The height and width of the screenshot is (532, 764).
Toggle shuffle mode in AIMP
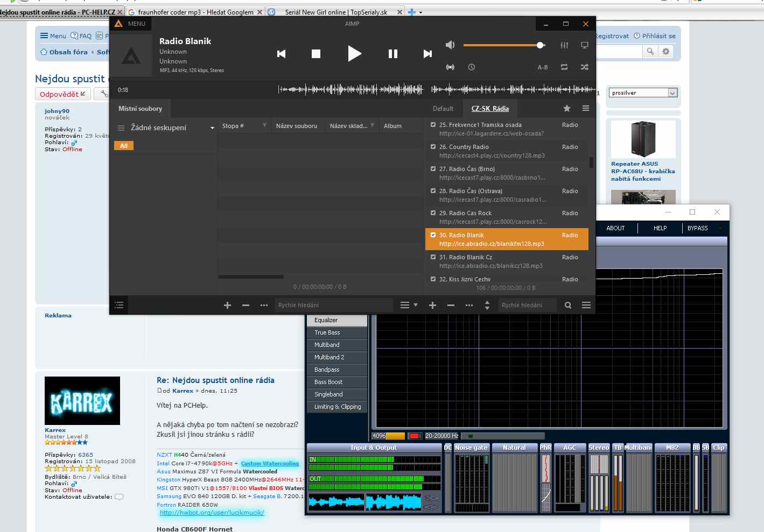pyautogui.click(x=585, y=67)
